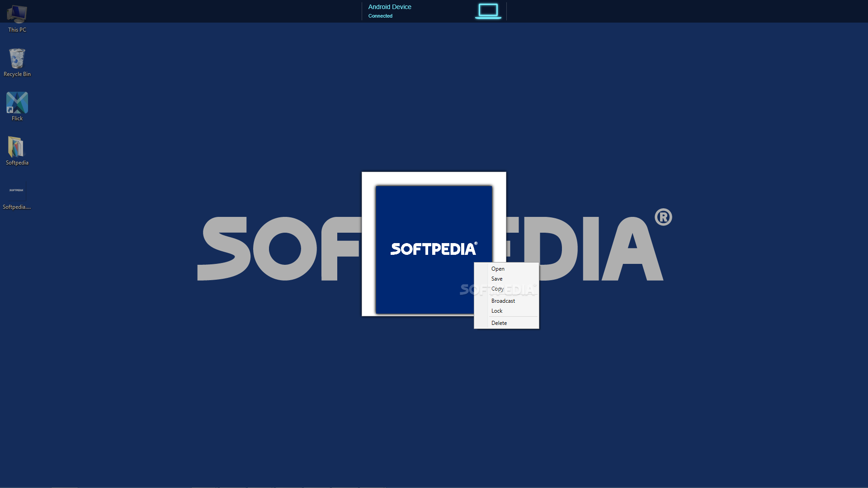Click the Android Device label
Viewport: 868px width, 488px height.
[390, 7]
